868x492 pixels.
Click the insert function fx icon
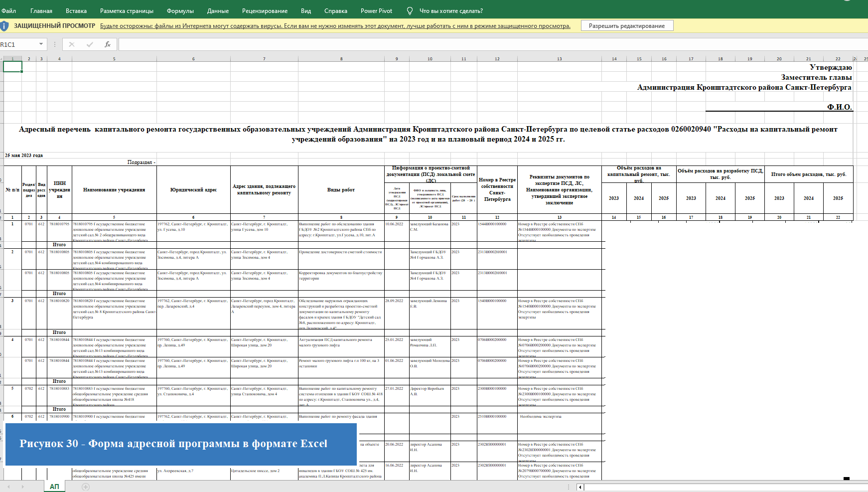tap(108, 44)
